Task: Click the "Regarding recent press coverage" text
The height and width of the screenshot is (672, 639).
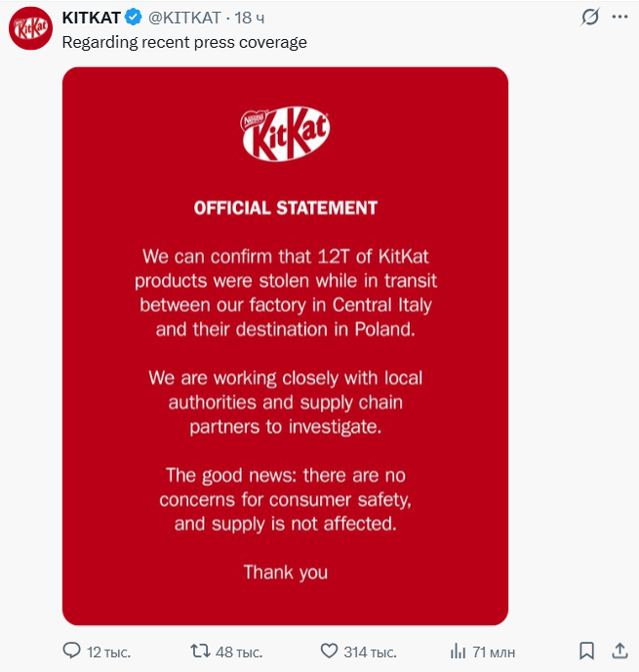Action: tap(184, 42)
